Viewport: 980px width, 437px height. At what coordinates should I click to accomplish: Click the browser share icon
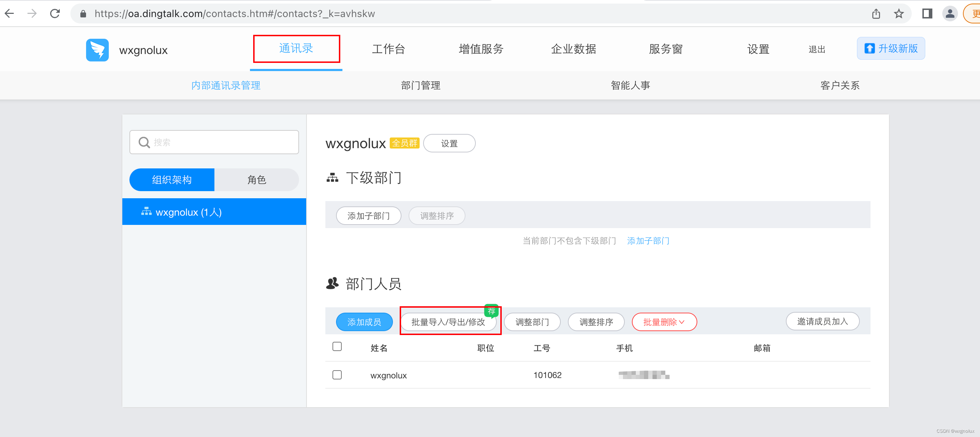point(876,14)
